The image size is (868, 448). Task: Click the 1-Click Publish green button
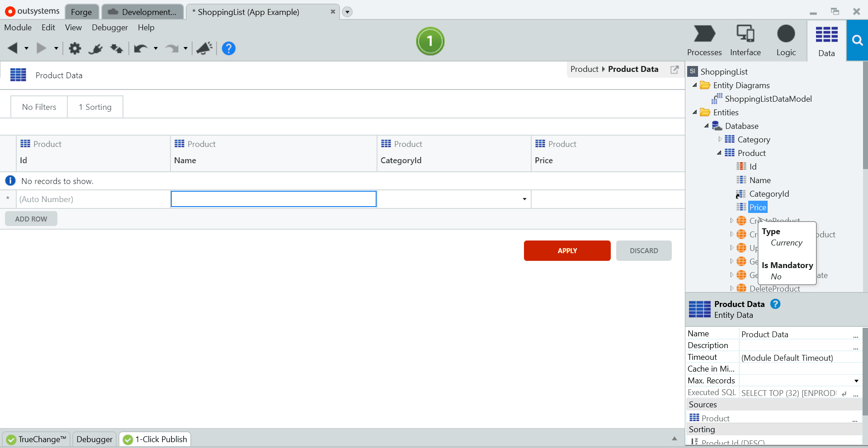click(x=430, y=41)
